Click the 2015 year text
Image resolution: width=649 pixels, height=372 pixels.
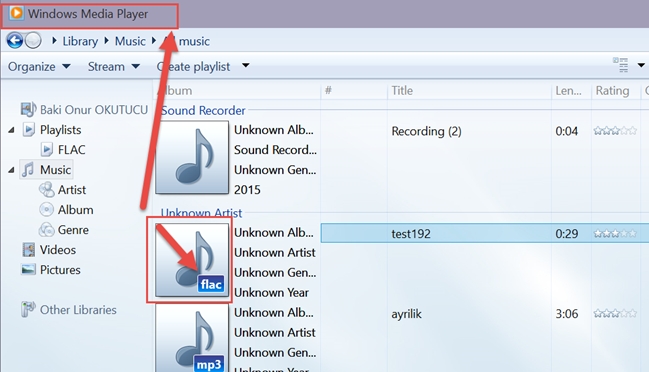point(247,190)
